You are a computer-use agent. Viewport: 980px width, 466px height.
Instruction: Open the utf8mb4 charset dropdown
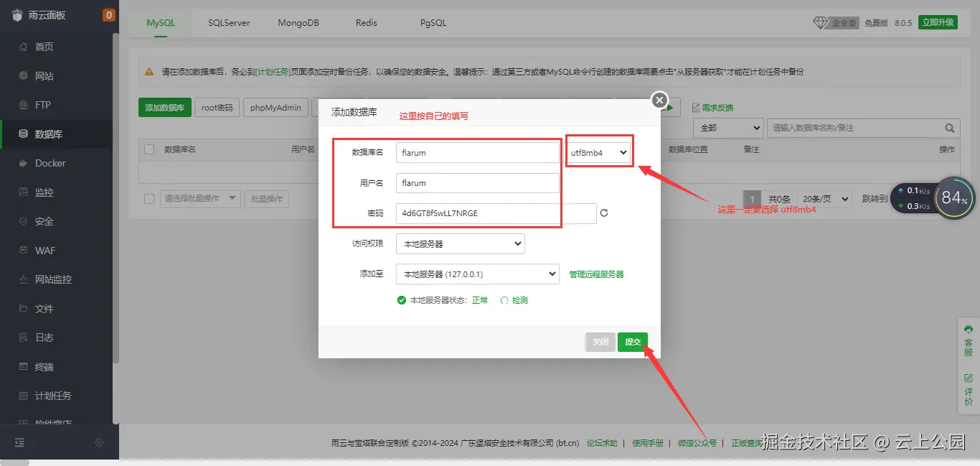pyautogui.click(x=599, y=152)
